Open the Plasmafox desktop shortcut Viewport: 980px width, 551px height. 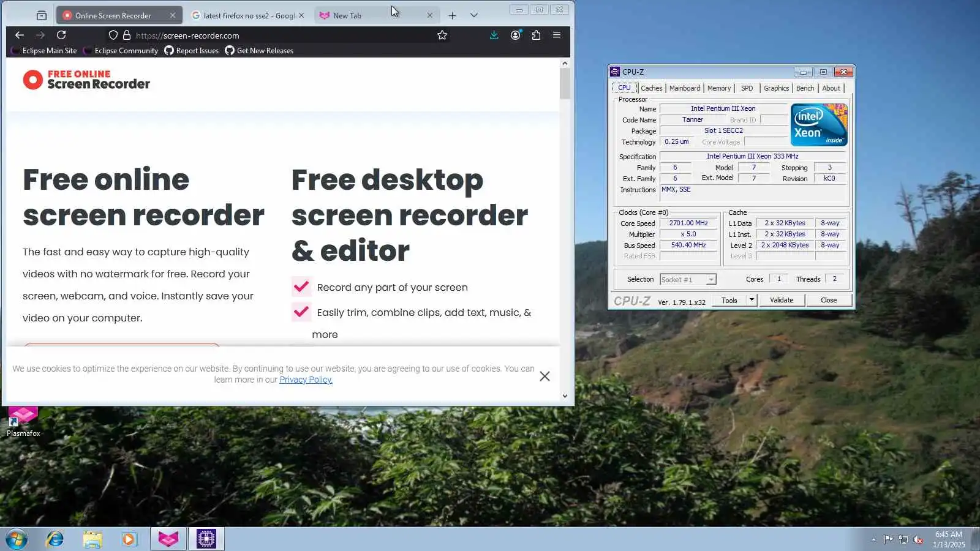tap(23, 421)
